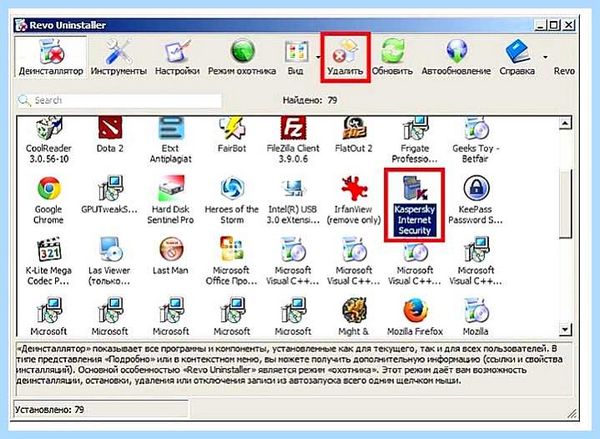Expand the Справка dropdown arrow
The image size is (600, 439).
tap(545, 57)
